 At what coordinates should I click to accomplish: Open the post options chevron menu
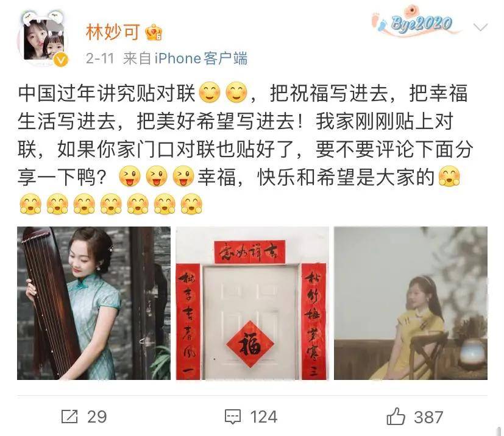coord(480,27)
